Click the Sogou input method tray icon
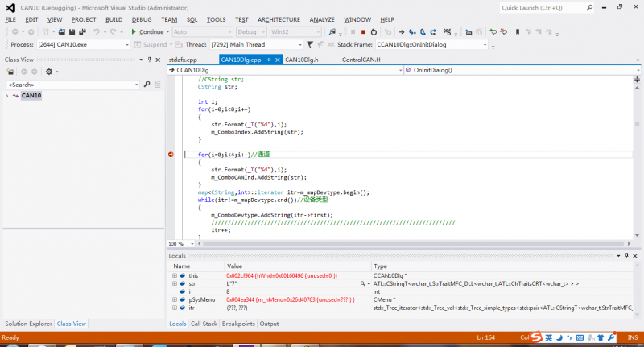Viewport: 644px width, 347px height. (x=537, y=337)
